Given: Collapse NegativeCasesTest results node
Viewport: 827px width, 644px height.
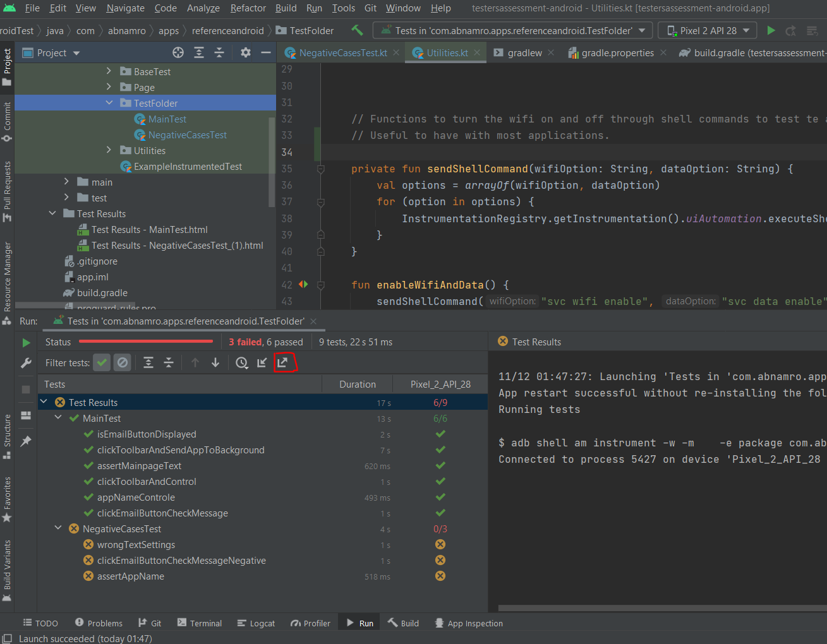Looking at the screenshot, I should (58, 528).
